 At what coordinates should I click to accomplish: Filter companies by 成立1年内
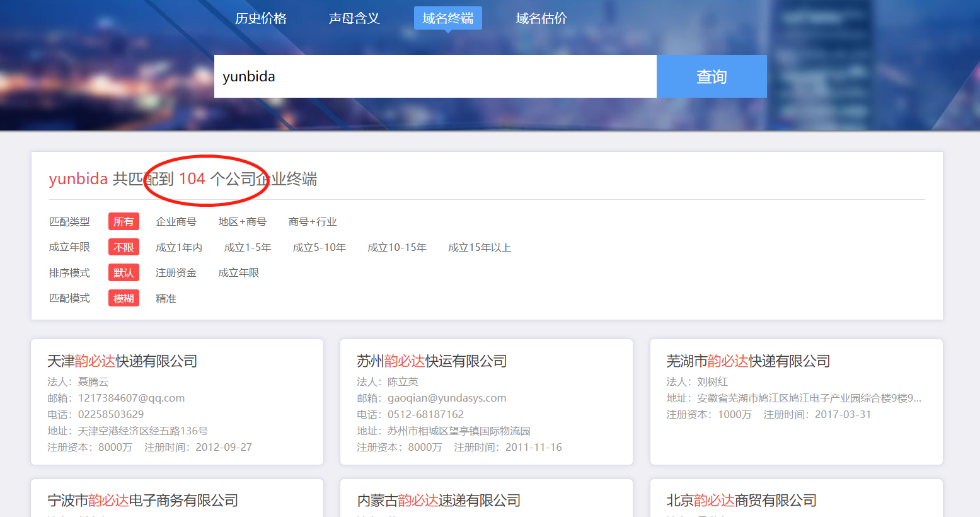(x=179, y=247)
